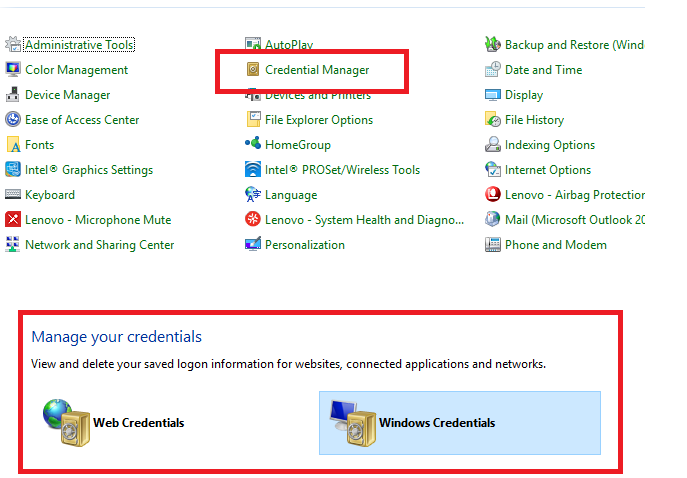Click the Network and Sharing Center icon

coord(13,244)
